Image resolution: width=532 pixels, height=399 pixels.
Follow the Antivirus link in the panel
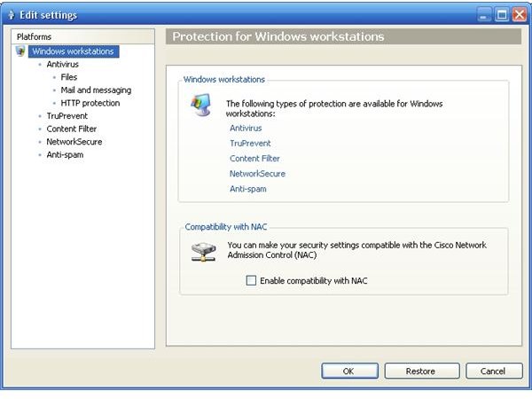coord(246,128)
